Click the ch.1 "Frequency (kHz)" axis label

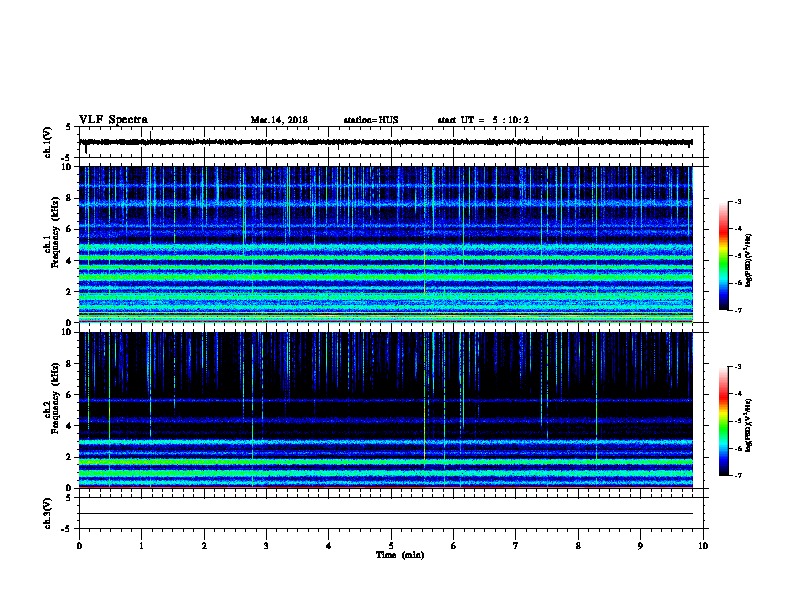click(x=55, y=232)
